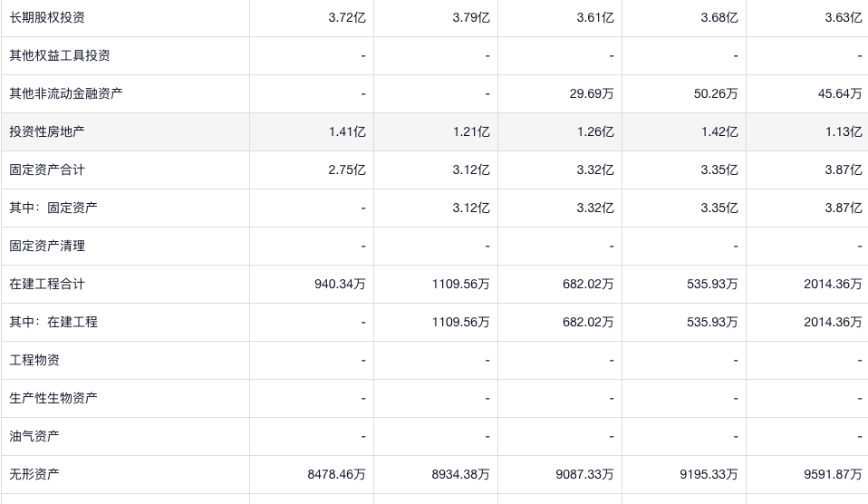
Task: Click the 固定资产清理 row label
Action: point(47,246)
